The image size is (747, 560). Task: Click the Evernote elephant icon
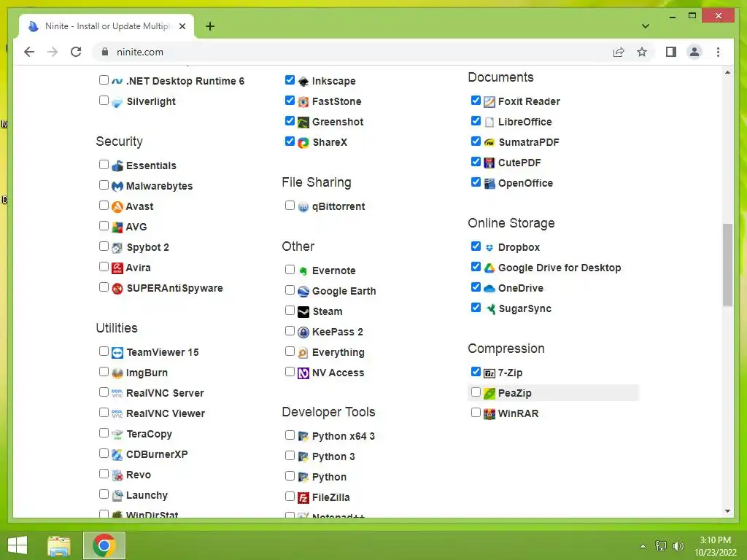303,271
